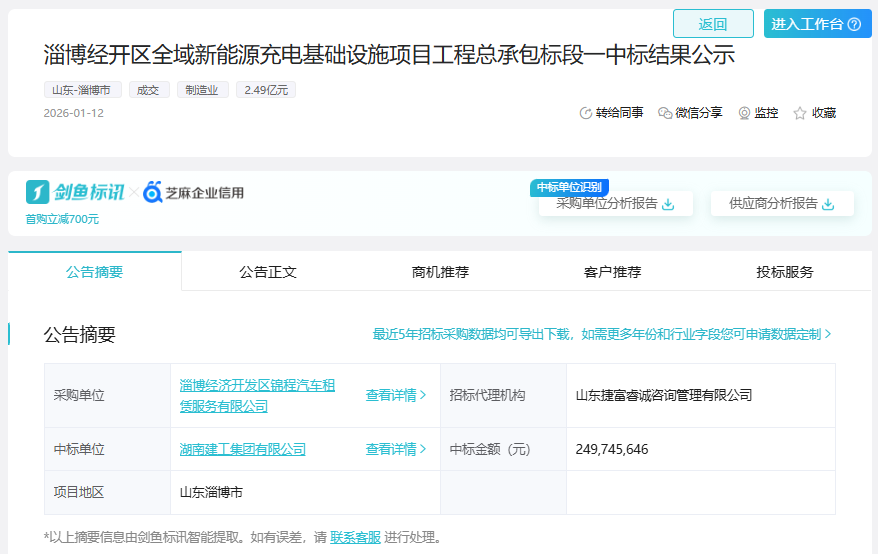Open 查看详情 for 中标单位 row
This screenshot has width=878, height=554.
pos(396,449)
